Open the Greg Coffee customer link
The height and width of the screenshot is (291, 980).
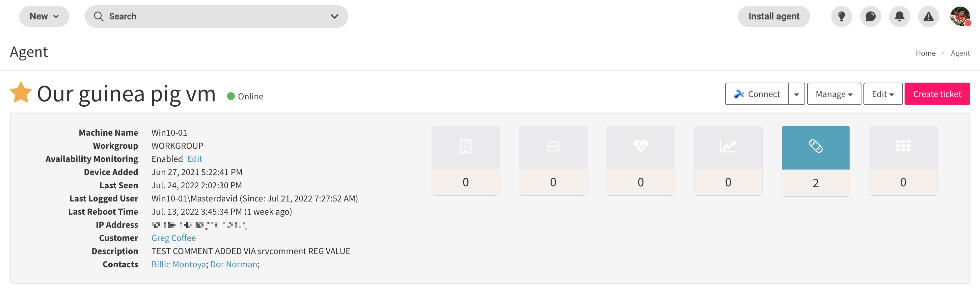(174, 238)
